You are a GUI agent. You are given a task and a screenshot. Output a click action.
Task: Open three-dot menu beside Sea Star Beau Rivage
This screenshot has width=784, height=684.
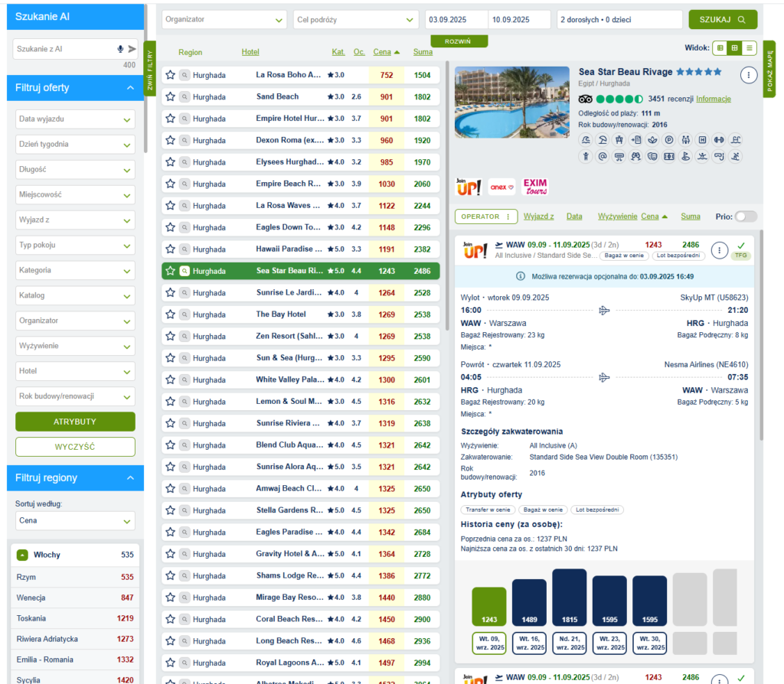[748, 75]
